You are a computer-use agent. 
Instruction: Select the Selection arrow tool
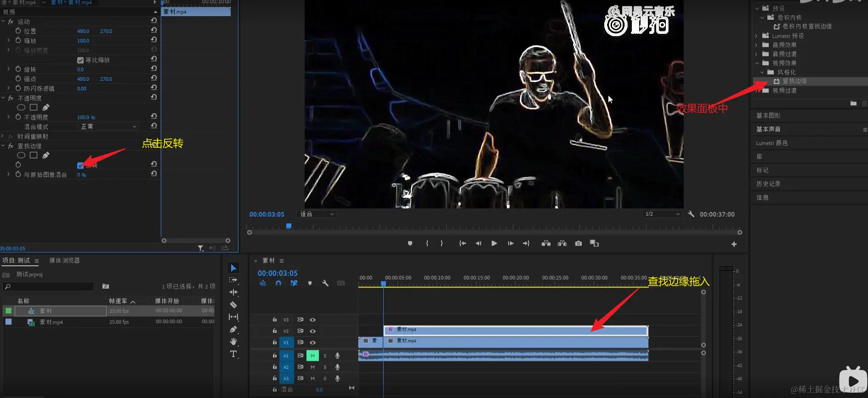coord(233,268)
